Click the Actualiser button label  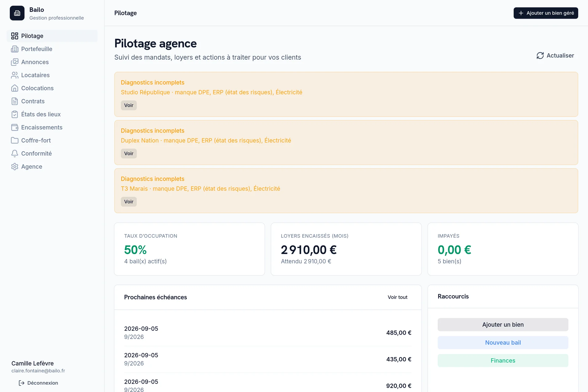(x=560, y=55)
